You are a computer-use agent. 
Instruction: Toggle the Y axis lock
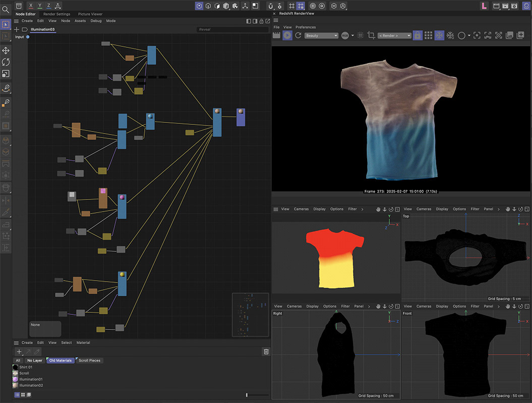click(x=40, y=6)
